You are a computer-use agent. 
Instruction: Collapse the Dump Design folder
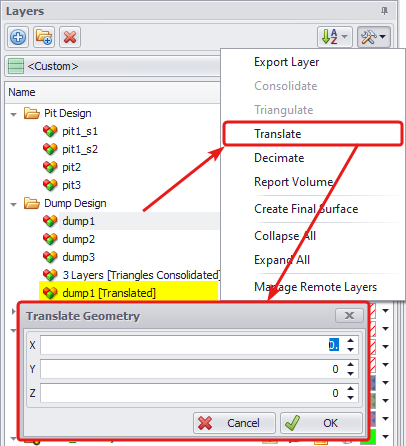coord(13,204)
